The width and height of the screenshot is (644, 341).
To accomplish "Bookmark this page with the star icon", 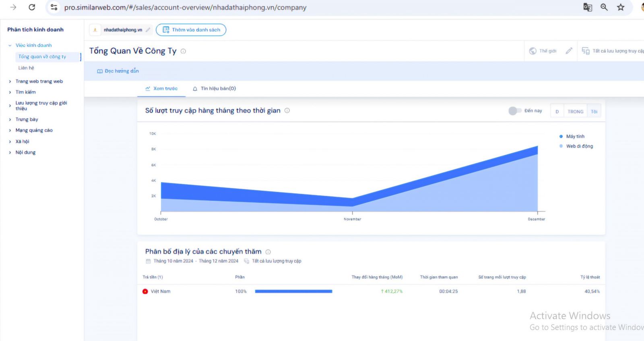I will click(x=621, y=7).
